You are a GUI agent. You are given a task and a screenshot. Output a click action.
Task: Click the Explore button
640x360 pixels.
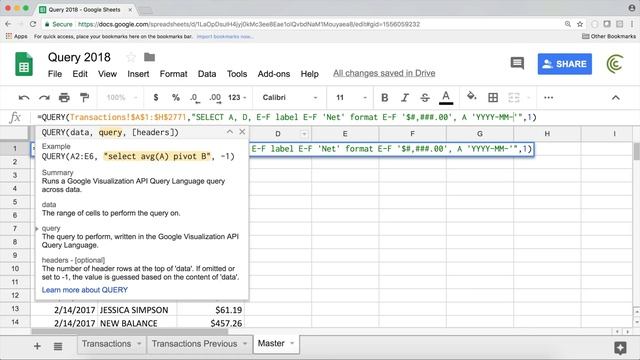(620, 348)
